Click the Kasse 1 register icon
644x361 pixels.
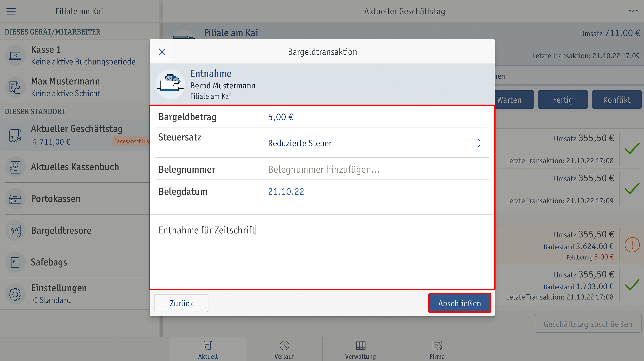click(15, 55)
